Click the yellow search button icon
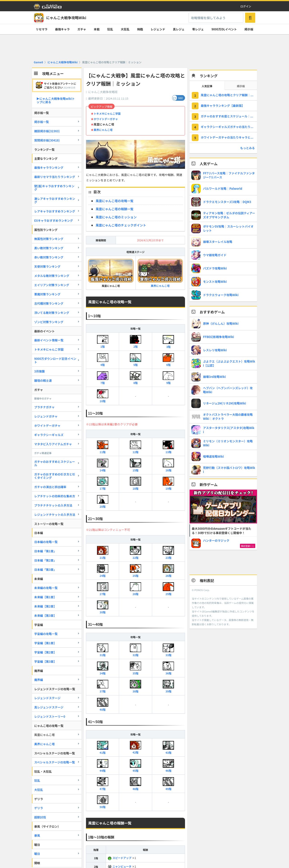Image resolution: width=289 pixels, height=868 pixels. pyautogui.click(x=250, y=18)
